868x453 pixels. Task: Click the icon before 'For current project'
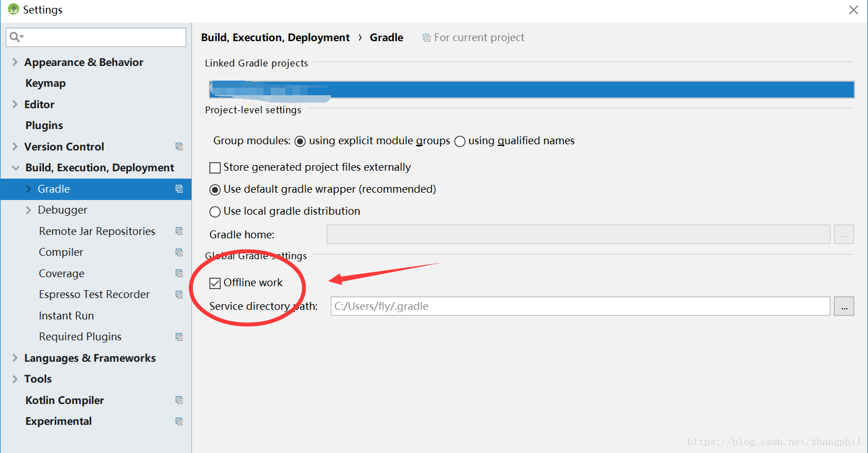tap(427, 38)
